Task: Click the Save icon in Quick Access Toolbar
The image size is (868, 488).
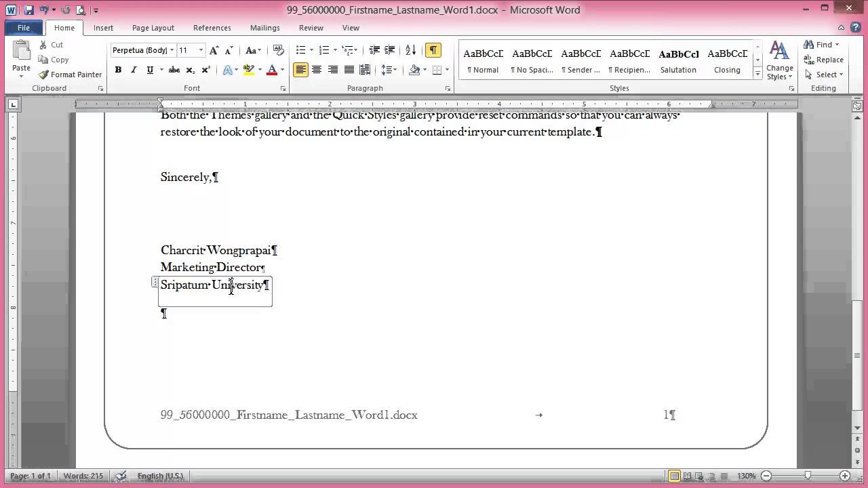Action: (29, 10)
